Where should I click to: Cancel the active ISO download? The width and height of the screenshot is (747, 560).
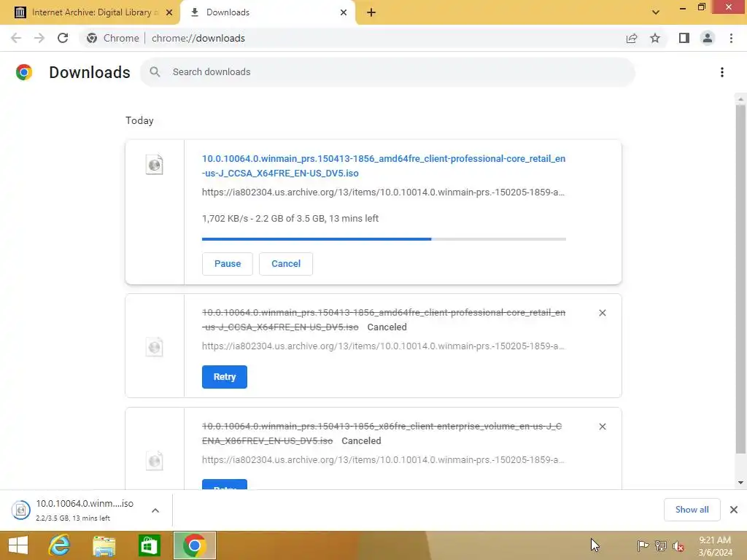pyautogui.click(x=286, y=264)
